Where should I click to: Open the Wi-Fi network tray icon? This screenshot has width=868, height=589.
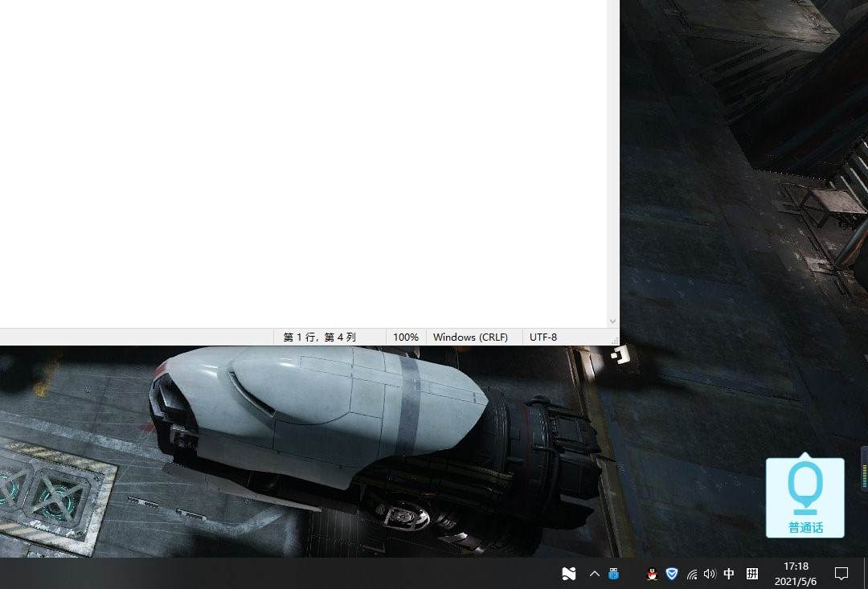tap(692, 574)
